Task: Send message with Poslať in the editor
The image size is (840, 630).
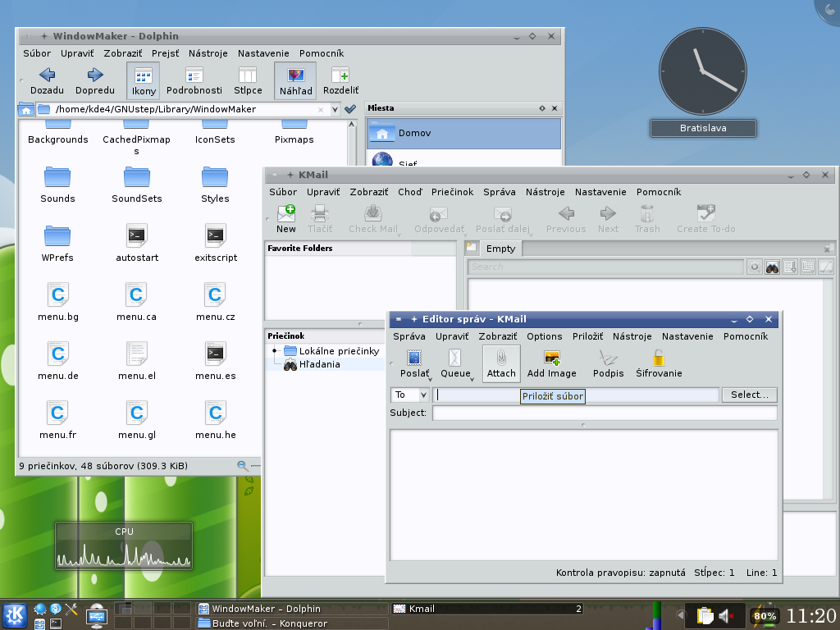Action: 413,363
